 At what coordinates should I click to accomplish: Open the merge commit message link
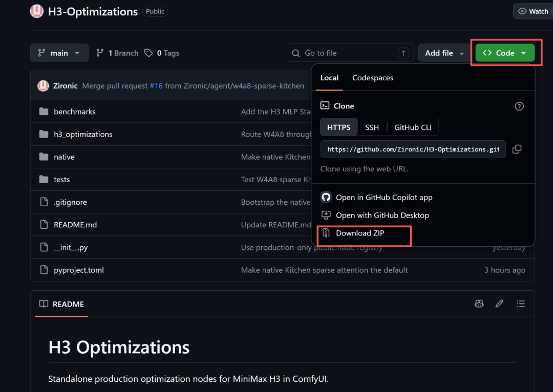coord(193,85)
